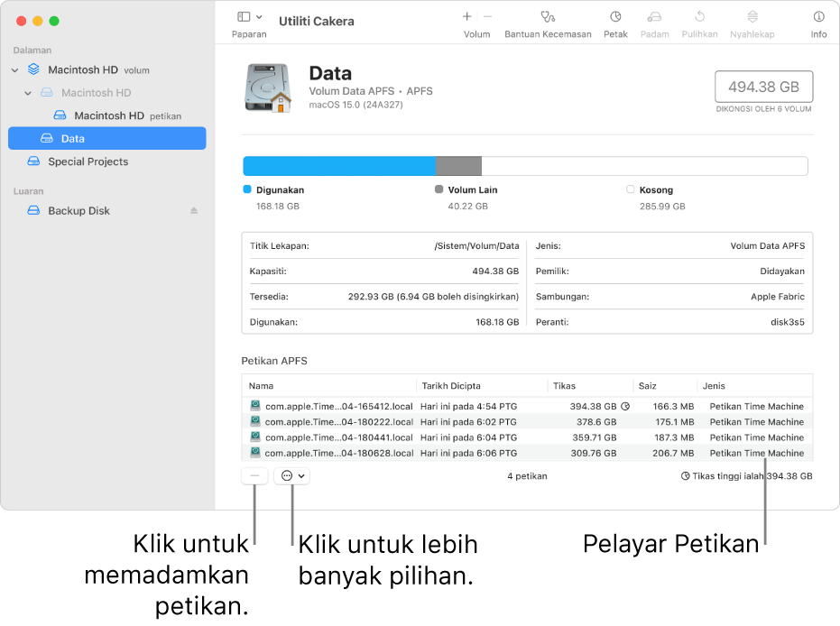Open the Paparan sidebar view icon
This screenshot has width=840, height=626.
(244, 17)
